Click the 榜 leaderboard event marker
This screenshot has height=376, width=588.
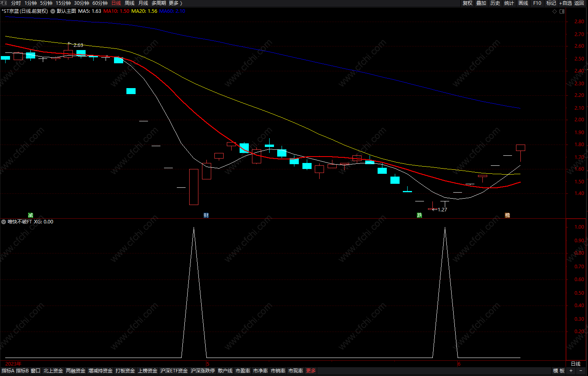507,215
